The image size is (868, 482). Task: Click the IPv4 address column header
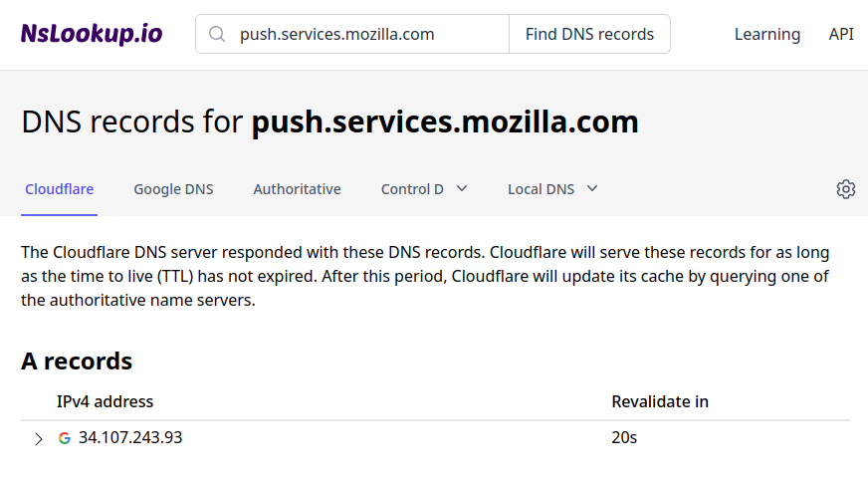point(105,401)
